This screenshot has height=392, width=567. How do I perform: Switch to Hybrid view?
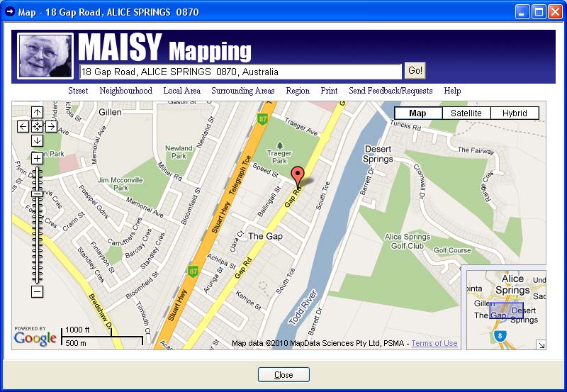[515, 113]
